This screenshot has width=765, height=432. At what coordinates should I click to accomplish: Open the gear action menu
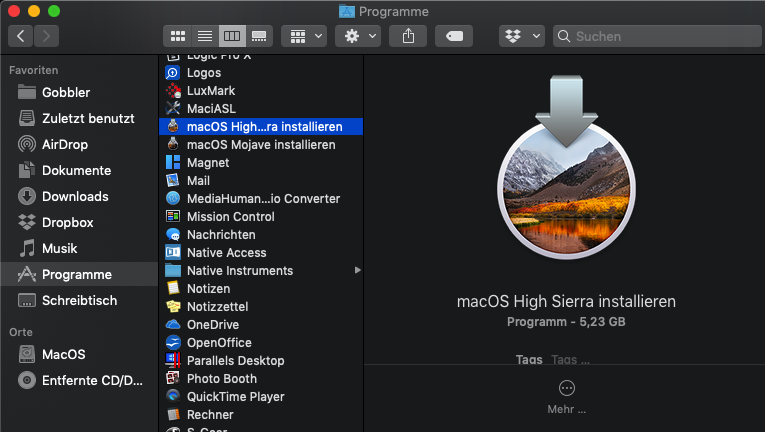(x=358, y=36)
